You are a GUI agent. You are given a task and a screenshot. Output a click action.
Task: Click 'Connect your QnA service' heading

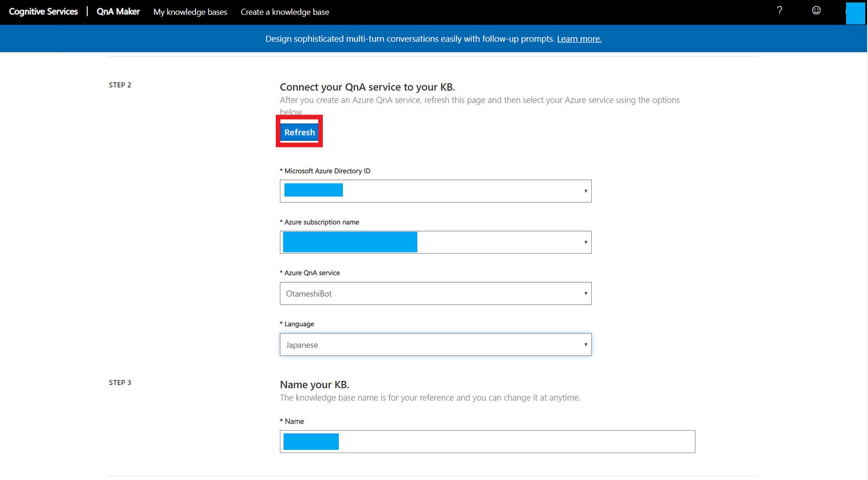[x=367, y=87]
